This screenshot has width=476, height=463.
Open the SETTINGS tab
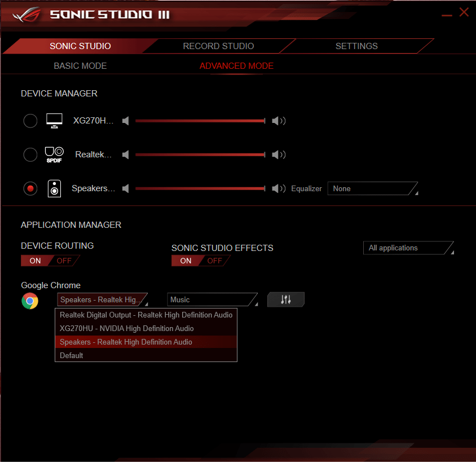[x=356, y=46]
